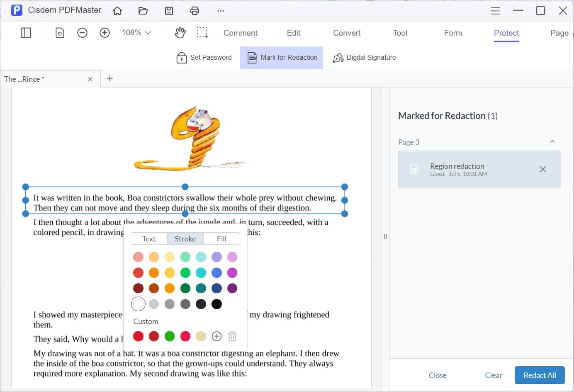Viewport: 574px width, 392px height.
Task: Click the Redact All button
Action: coord(540,375)
